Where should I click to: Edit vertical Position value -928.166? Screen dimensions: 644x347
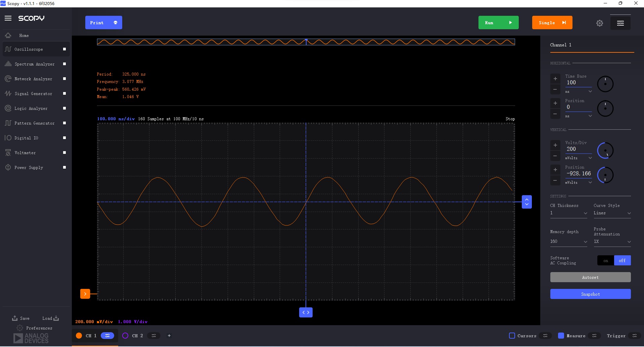(578, 174)
